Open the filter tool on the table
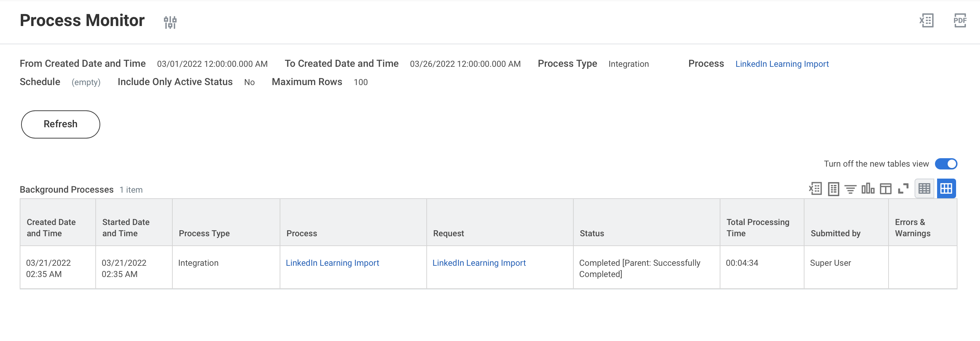The image size is (980, 341). [851, 188]
